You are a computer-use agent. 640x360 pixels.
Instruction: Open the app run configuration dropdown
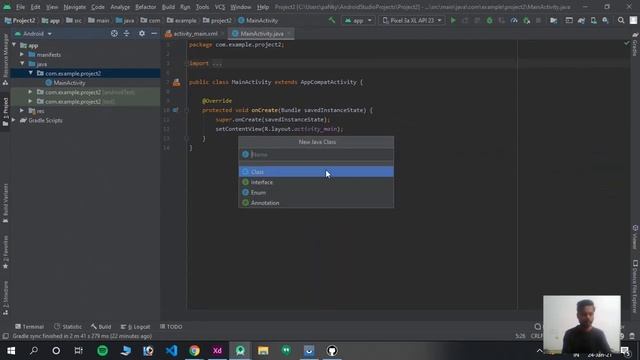pyautogui.click(x=358, y=20)
